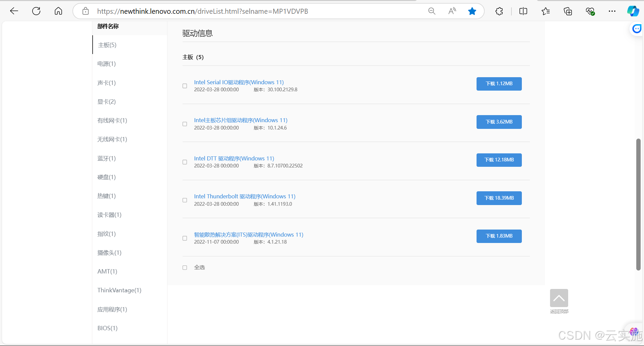Open Intel主板芯片组驱动程序 link

[x=241, y=120]
